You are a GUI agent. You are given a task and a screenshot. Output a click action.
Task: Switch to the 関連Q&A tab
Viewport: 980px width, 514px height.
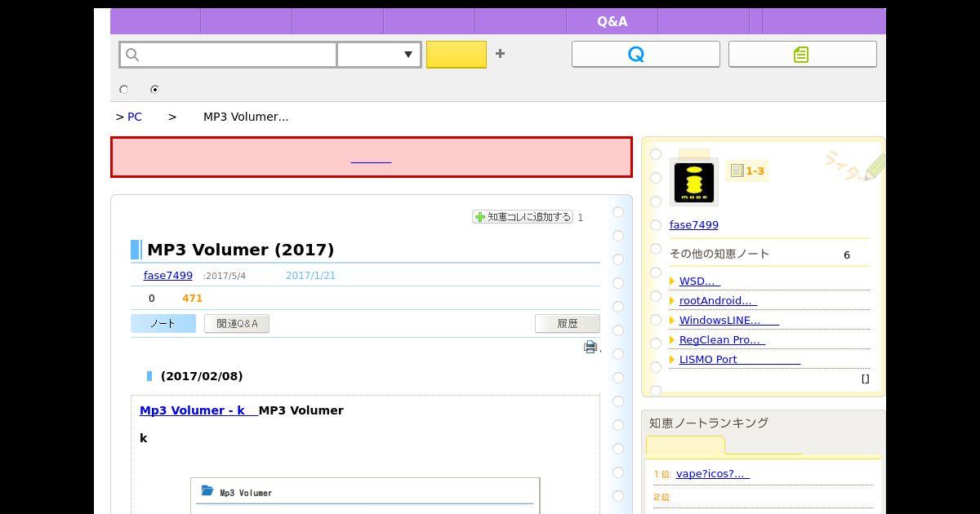[x=237, y=324]
